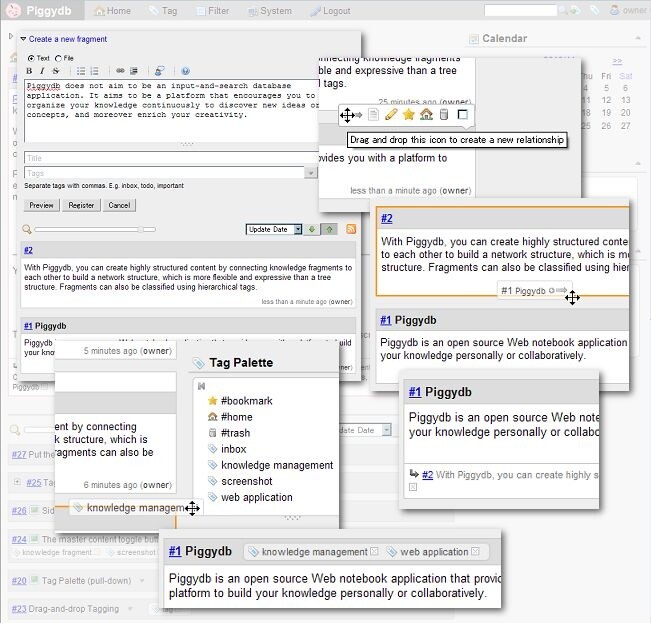Edit fragment using the pencil icon

click(391, 114)
